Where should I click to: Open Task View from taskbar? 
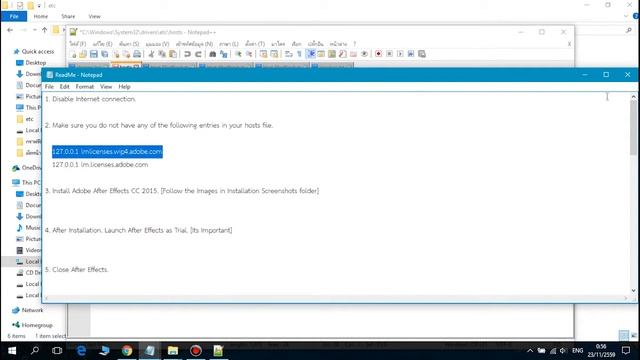click(x=57, y=351)
